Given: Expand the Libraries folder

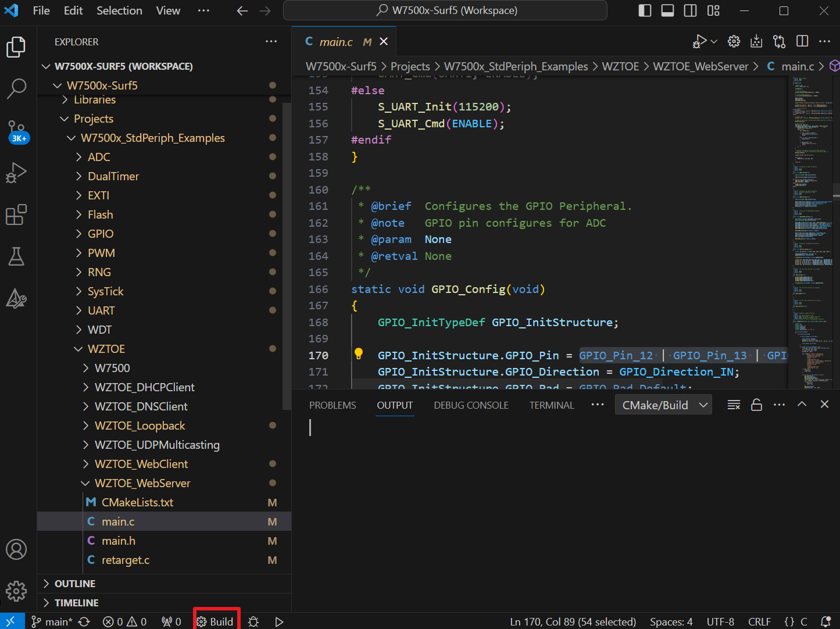Looking at the screenshot, I should click(164, 99).
